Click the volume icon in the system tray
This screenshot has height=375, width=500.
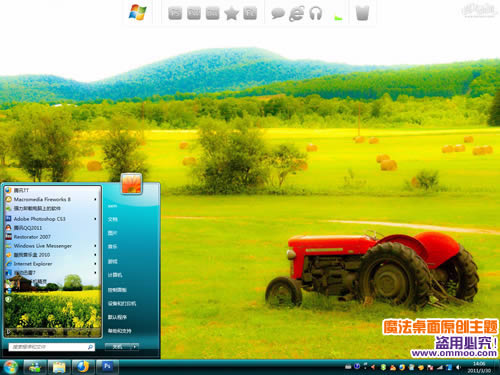click(458, 367)
